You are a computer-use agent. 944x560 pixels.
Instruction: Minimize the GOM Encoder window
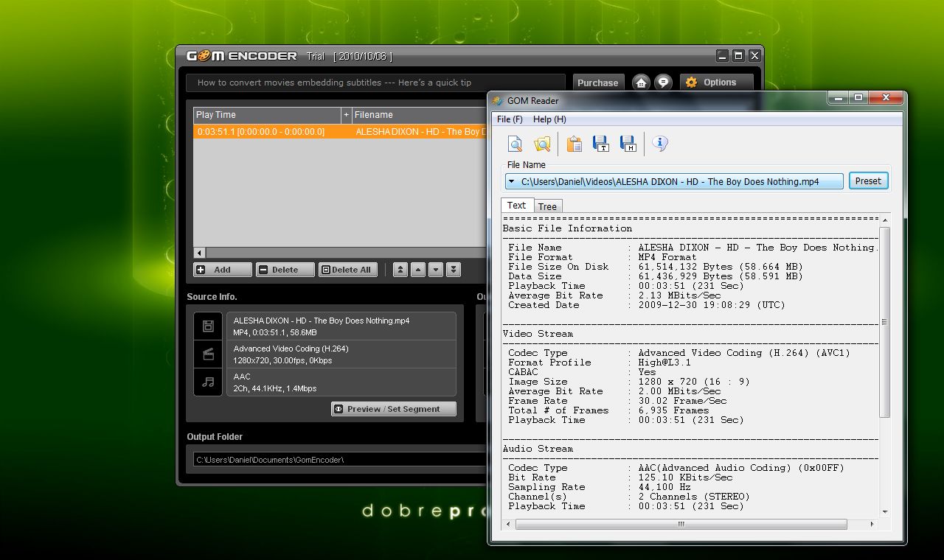(723, 56)
